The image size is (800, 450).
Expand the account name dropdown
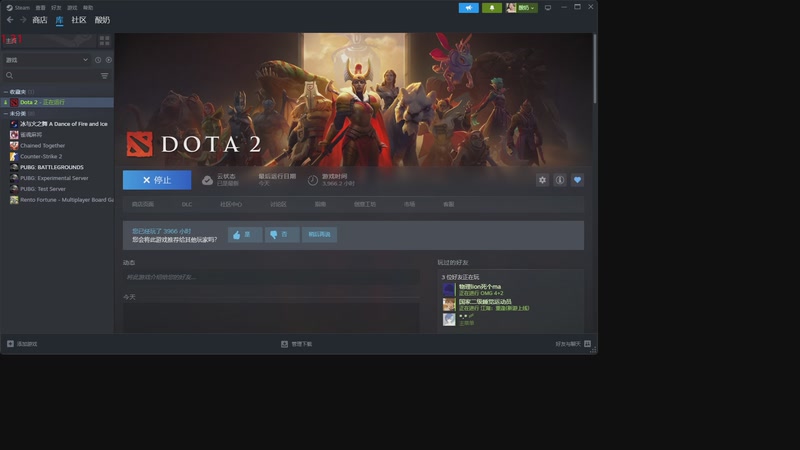[527, 8]
